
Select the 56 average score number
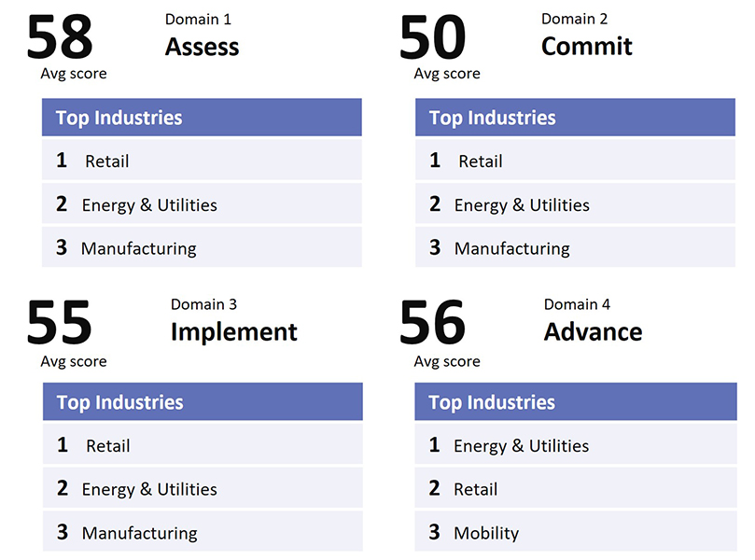[x=432, y=323]
